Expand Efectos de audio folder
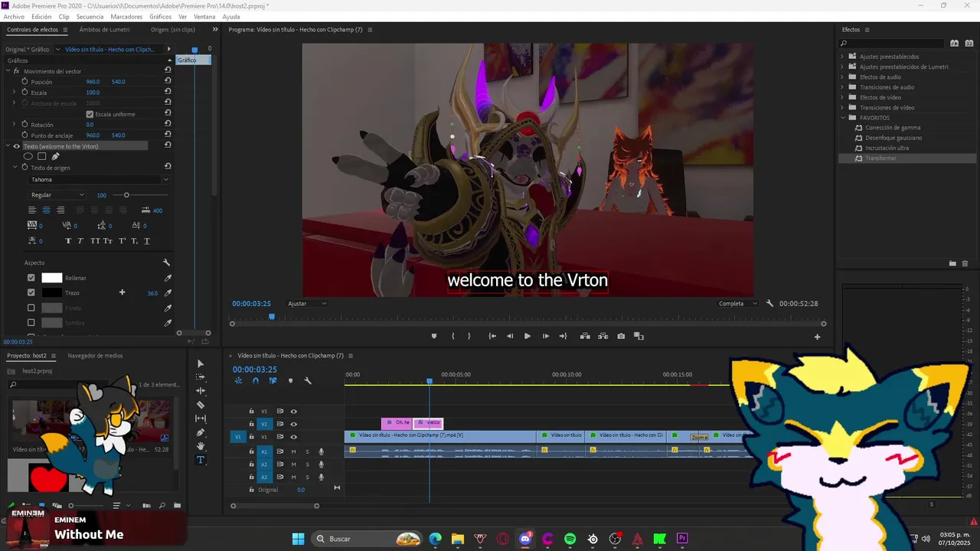The height and width of the screenshot is (551, 980). pos(842,77)
